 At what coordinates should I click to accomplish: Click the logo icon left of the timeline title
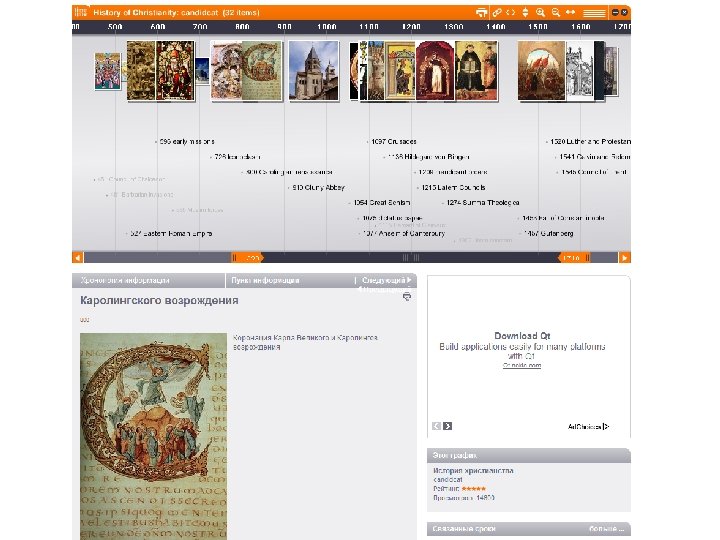pos(80,12)
